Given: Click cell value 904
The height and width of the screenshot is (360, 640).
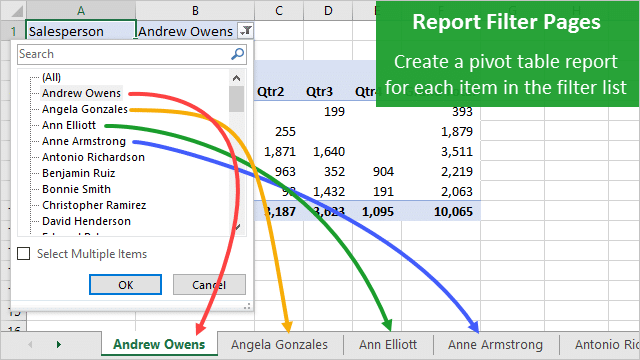Looking at the screenshot, I should [x=383, y=171].
